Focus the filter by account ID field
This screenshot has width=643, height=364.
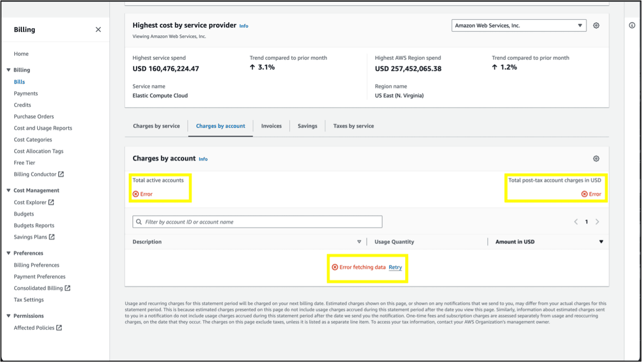[257, 222]
